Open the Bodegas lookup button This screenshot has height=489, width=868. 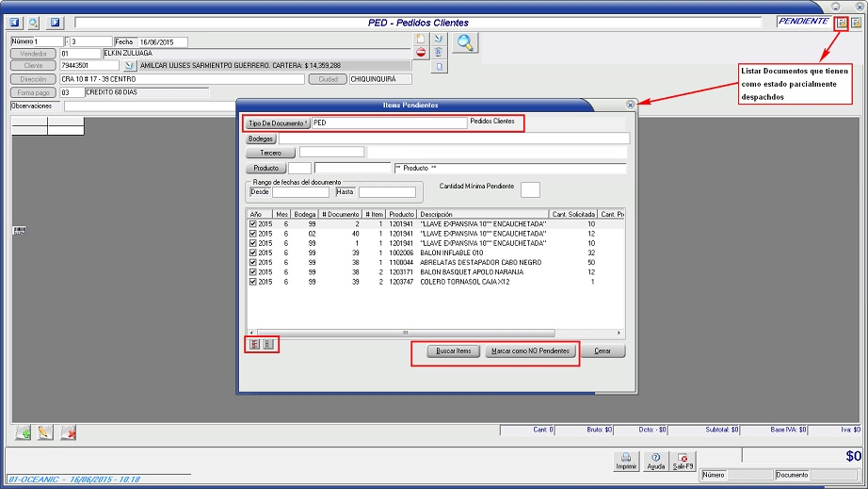[261, 139]
